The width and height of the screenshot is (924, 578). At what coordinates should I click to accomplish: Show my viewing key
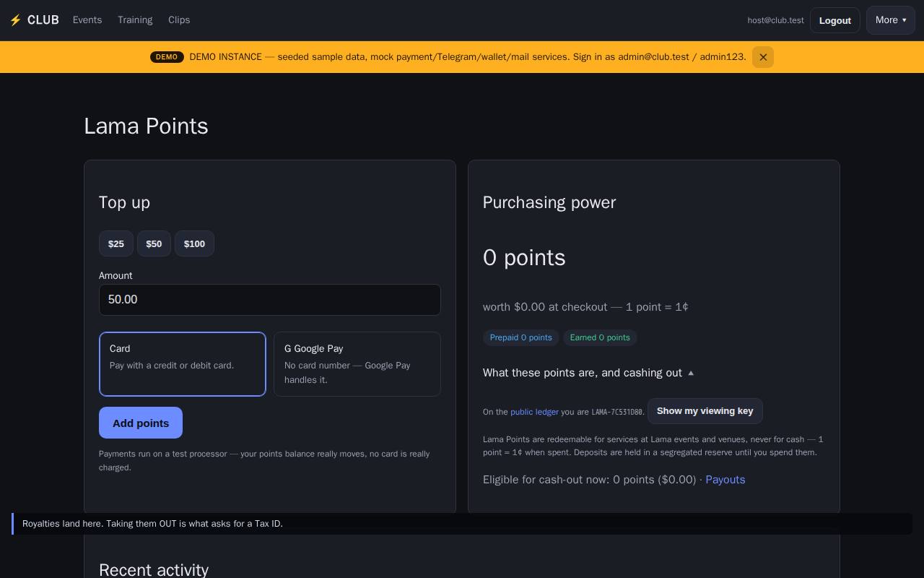pyautogui.click(x=705, y=411)
